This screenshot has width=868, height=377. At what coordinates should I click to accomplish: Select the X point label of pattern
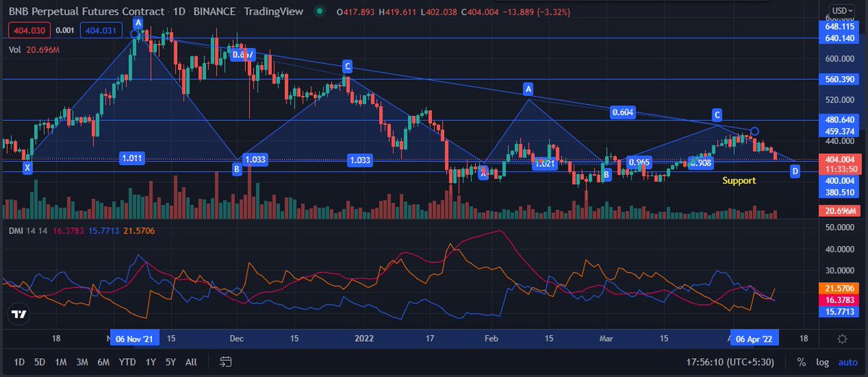27,168
